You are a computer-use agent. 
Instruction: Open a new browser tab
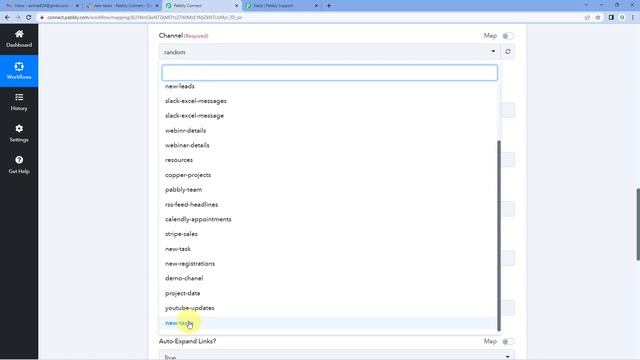pos(329,6)
